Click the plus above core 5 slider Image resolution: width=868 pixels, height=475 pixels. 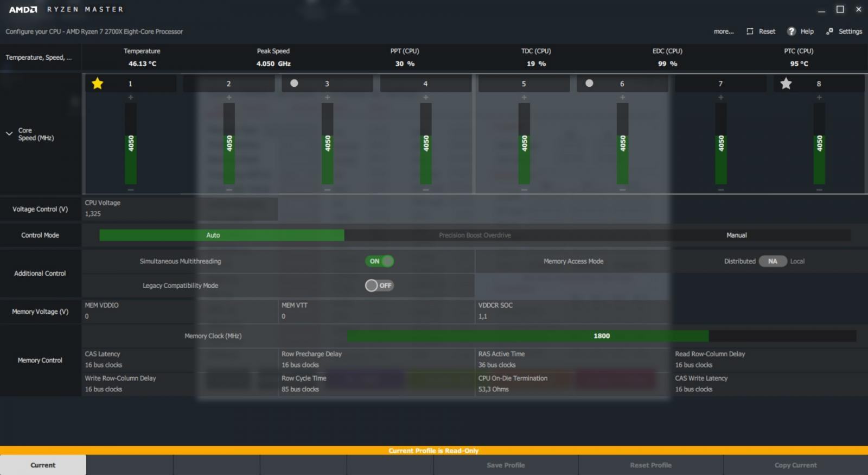tap(524, 97)
